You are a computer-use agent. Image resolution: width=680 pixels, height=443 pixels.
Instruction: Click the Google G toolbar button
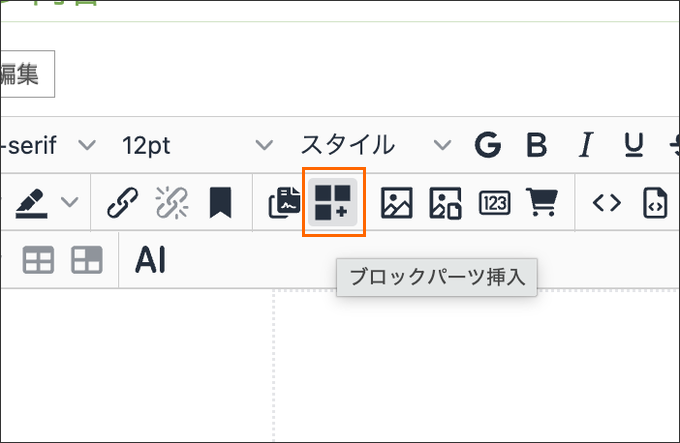(488, 145)
